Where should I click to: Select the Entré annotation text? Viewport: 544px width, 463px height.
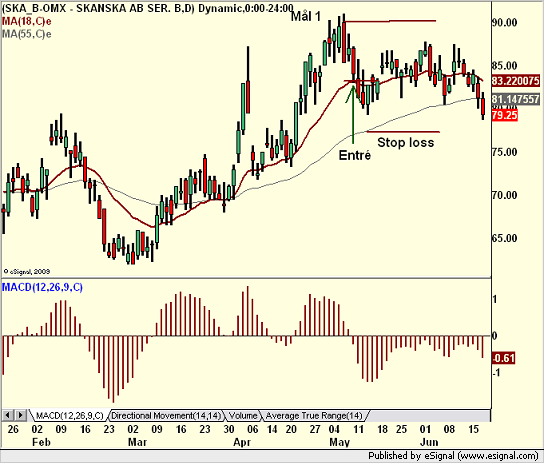coord(355,155)
